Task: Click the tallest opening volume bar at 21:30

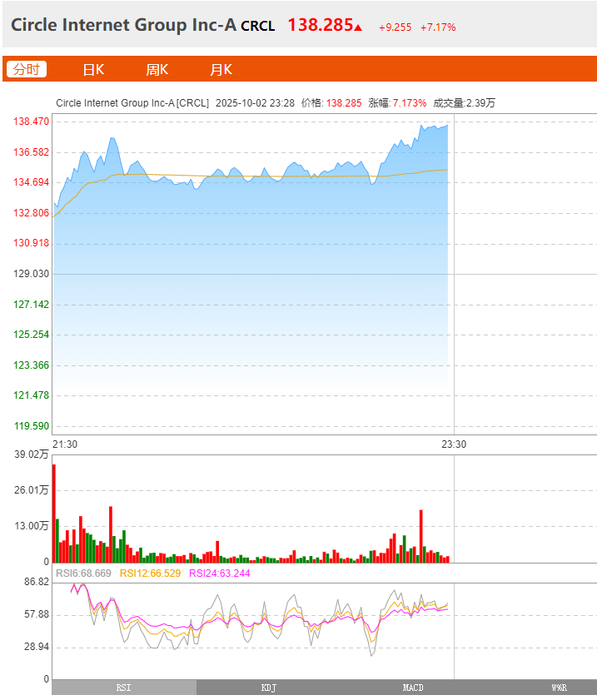Action: [x=54, y=514]
